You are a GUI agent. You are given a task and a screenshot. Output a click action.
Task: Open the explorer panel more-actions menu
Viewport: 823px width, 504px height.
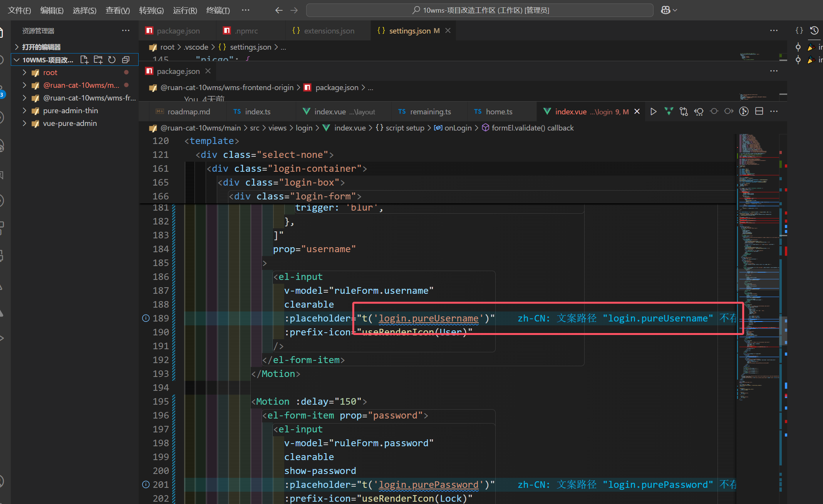[126, 30]
